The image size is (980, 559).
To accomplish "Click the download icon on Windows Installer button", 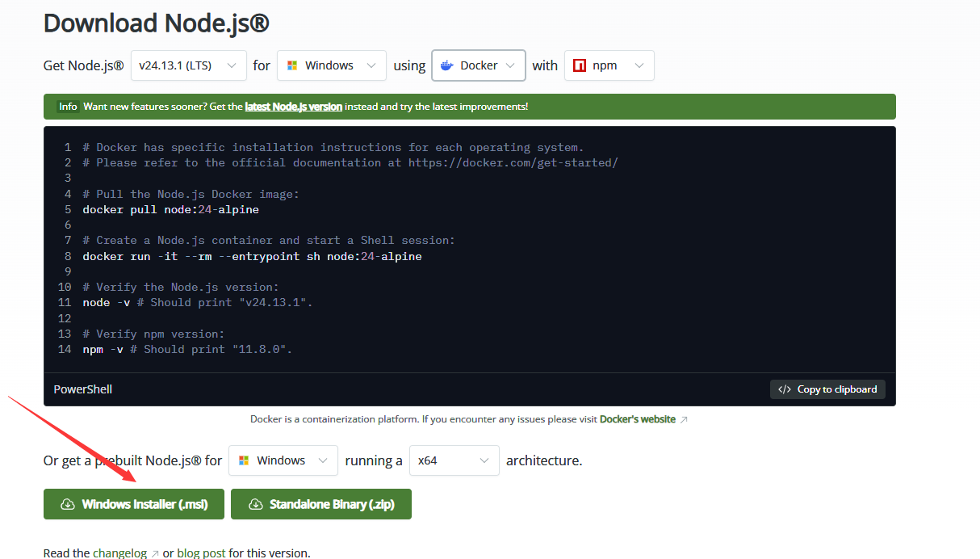I will [x=68, y=504].
